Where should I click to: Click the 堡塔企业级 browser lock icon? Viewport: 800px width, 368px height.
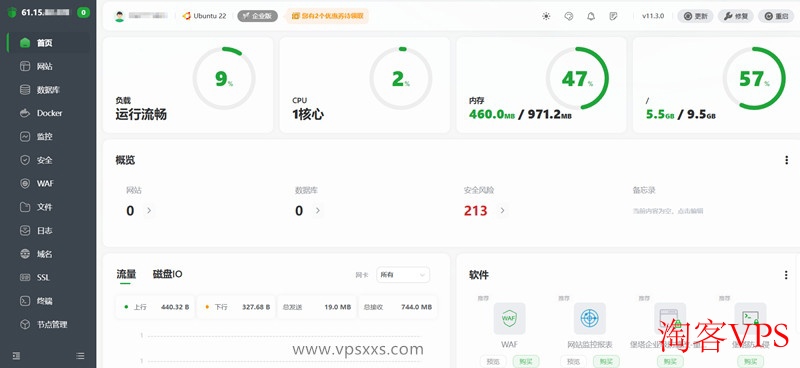click(x=670, y=318)
